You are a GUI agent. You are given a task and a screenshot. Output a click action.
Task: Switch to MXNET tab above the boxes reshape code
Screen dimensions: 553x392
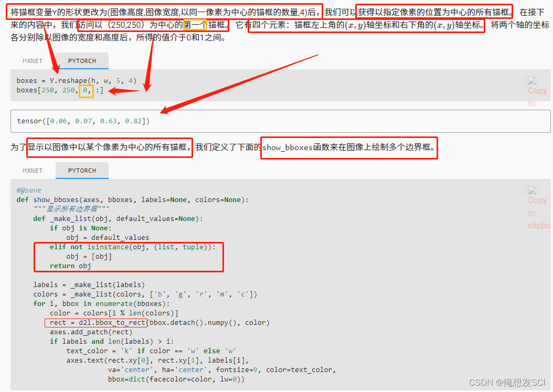33,61
